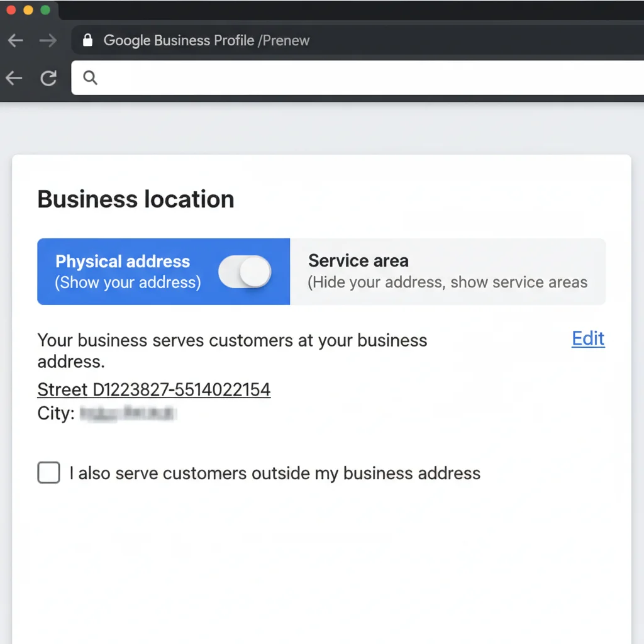Click the lock icon before Google Business Profile
Screen dimensions: 644x644
pos(87,40)
